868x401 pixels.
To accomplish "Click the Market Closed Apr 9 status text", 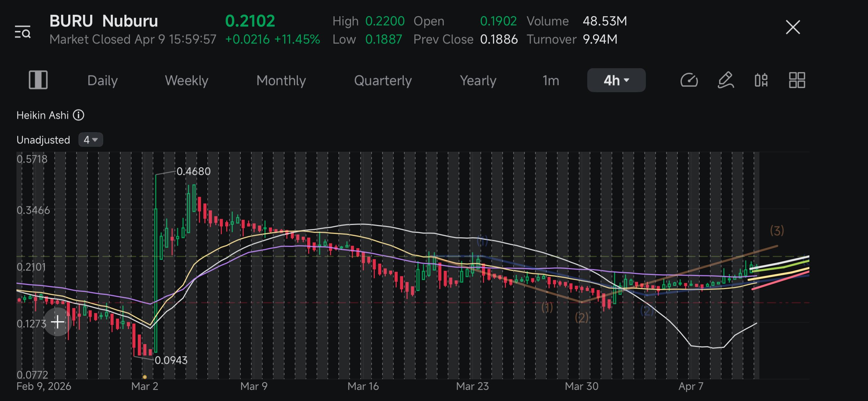I will coord(133,39).
